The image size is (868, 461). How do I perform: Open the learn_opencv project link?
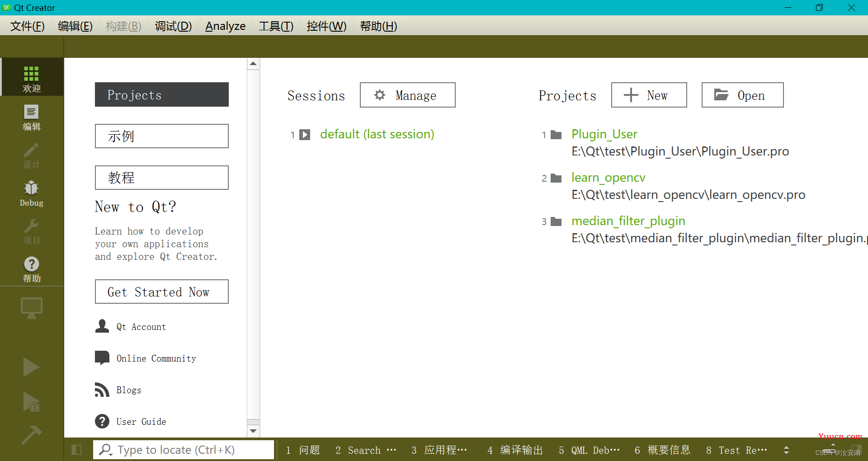click(x=609, y=178)
